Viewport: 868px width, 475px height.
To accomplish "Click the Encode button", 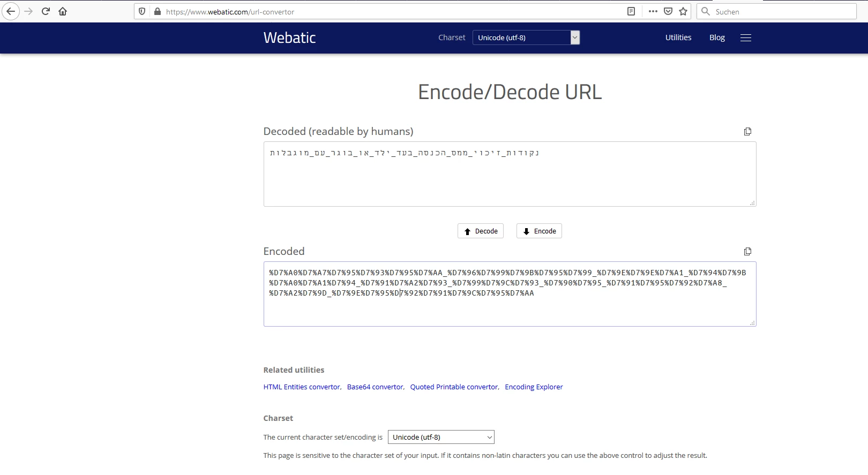I will click(x=539, y=231).
